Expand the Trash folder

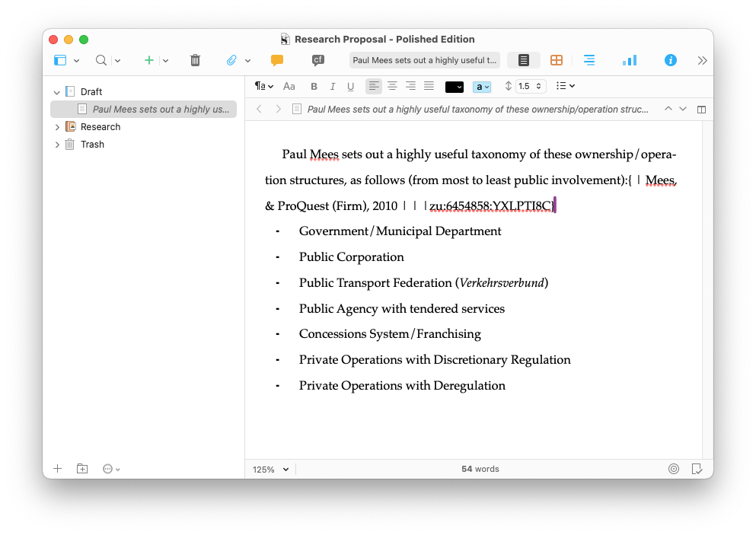57,145
